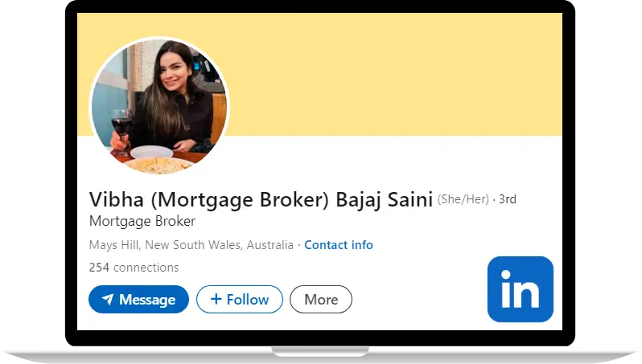Viewport: 642px width, 364px height.
Task: Open the More options button
Action: pyautogui.click(x=321, y=300)
